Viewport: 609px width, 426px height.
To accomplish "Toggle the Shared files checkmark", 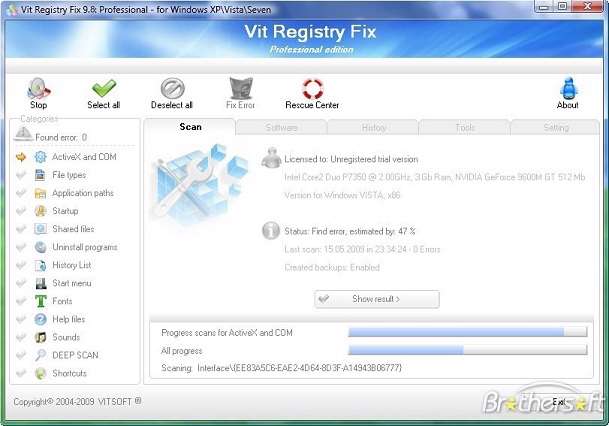I will coord(21,229).
